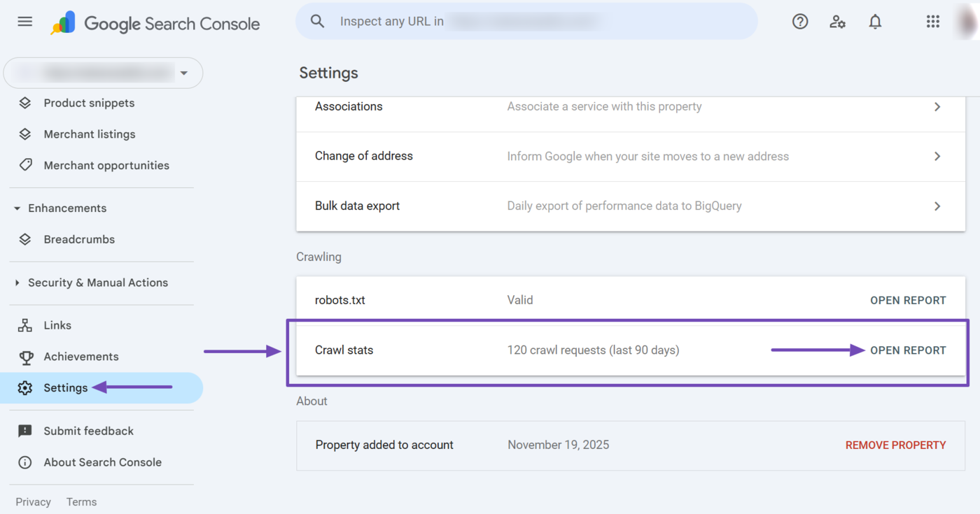This screenshot has height=514, width=980.
Task: Open the user permissions icon
Action: coord(837,22)
